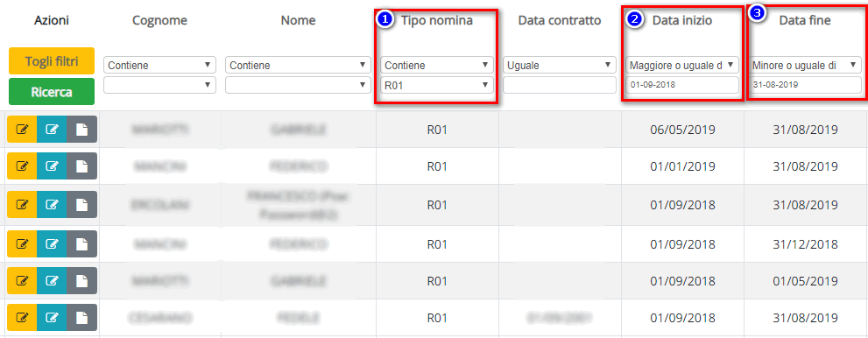The image size is (868, 338).
Task: Click yellow edit icon in third row
Action: click(x=22, y=205)
